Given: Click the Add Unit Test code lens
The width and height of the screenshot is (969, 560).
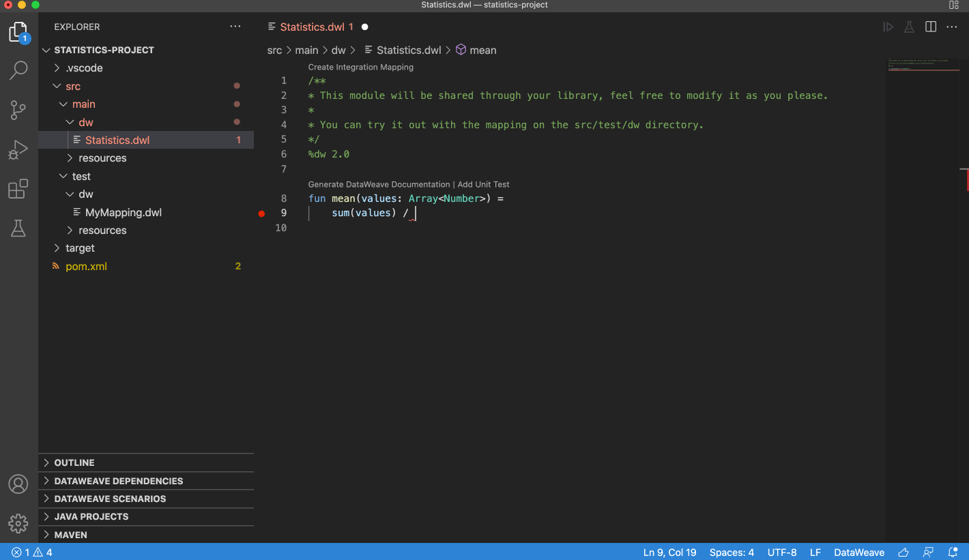Looking at the screenshot, I should pos(483,185).
